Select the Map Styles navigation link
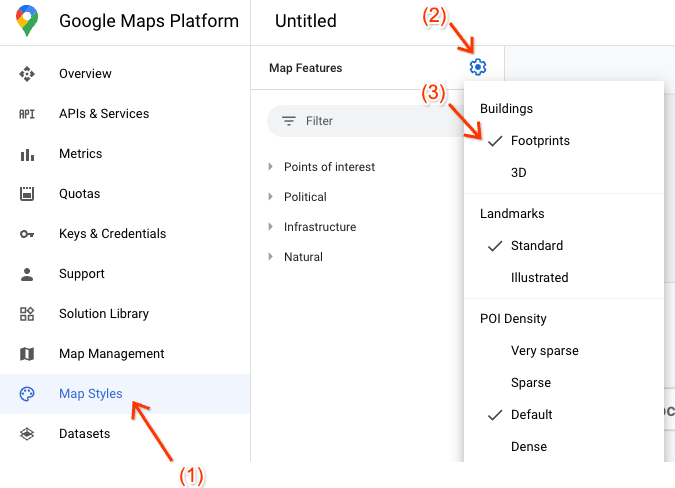675x488 pixels. tap(90, 394)
